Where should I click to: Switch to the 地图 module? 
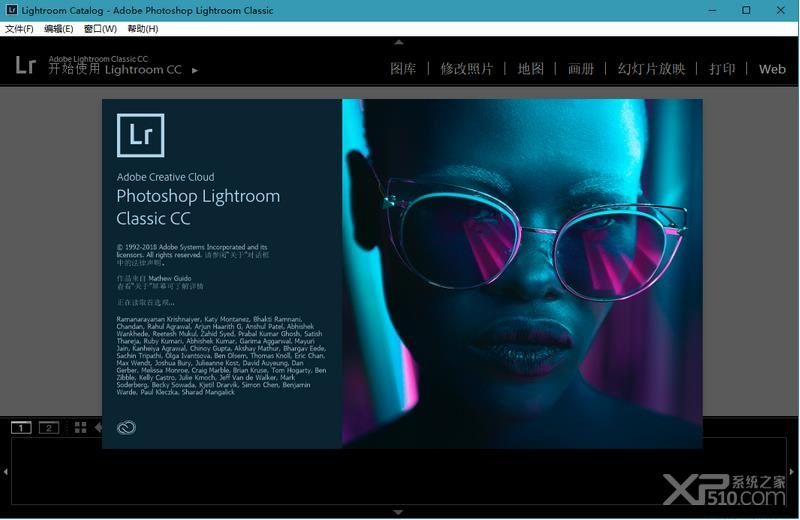[x=531, y=69]
